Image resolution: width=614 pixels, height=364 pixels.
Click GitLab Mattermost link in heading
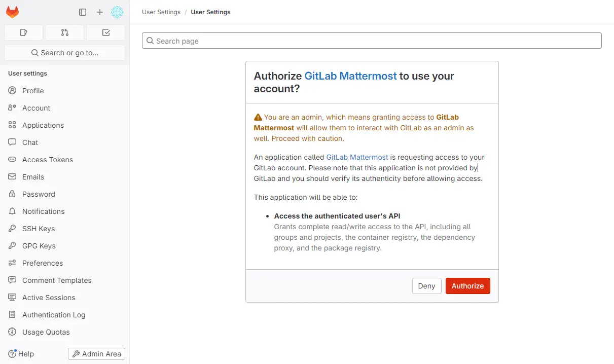(350, 76)
